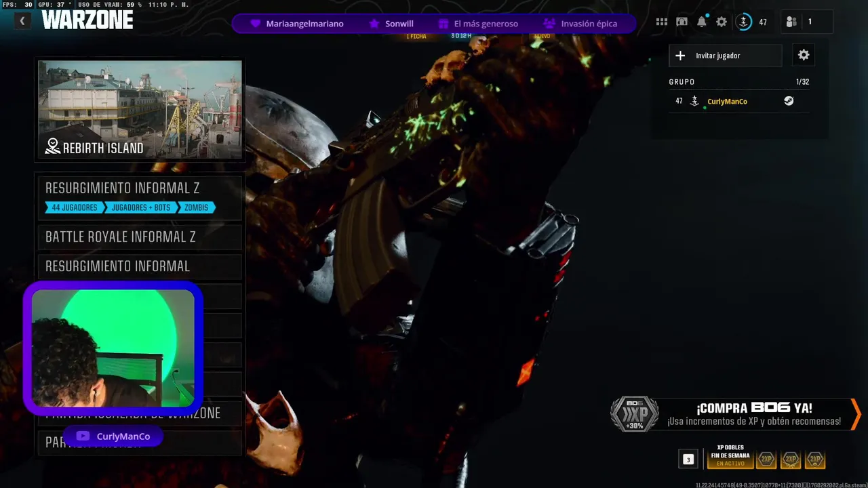Click the Mariaangelmariano overlay label

[304, 24]
